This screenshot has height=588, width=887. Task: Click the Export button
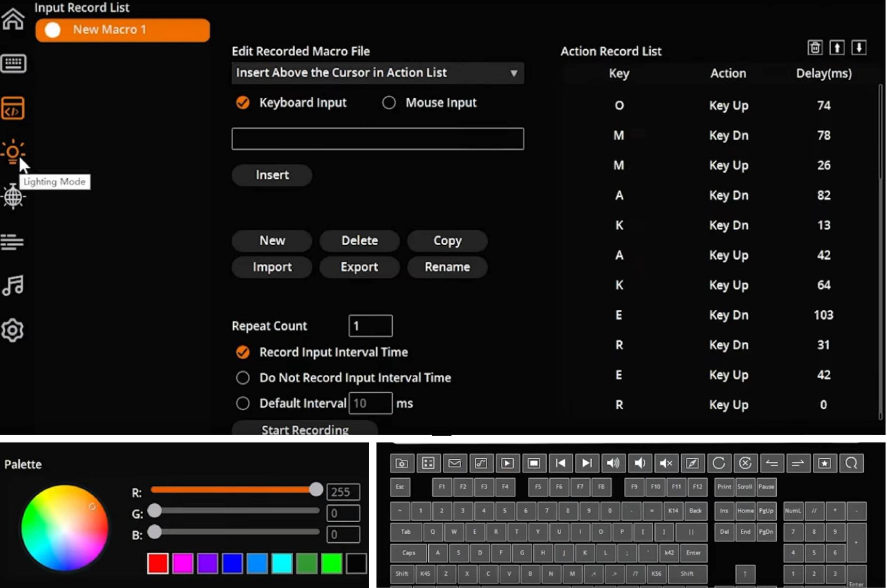359,267
